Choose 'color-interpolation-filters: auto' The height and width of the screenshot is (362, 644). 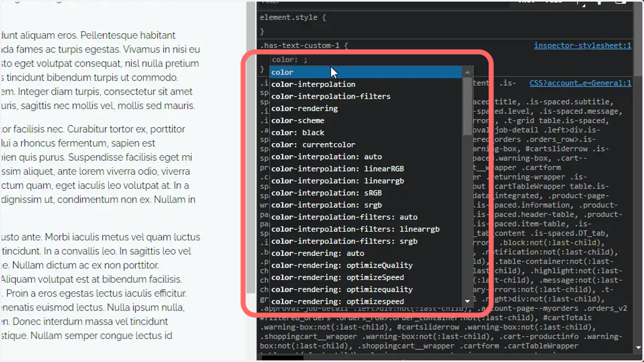tap(365, 217)
